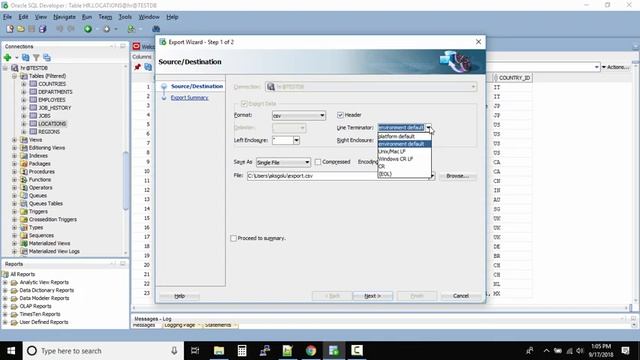Open the Tools menu

pyautogui.click(x=125, y=17)
